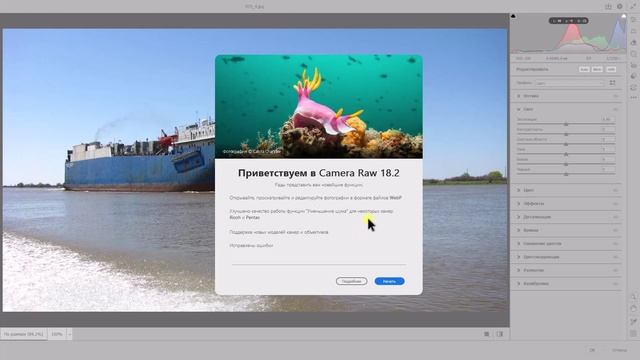Select the Hand tool at the toolbar bottom
This screenshot has width=640, height=360.
pos(633,309)
